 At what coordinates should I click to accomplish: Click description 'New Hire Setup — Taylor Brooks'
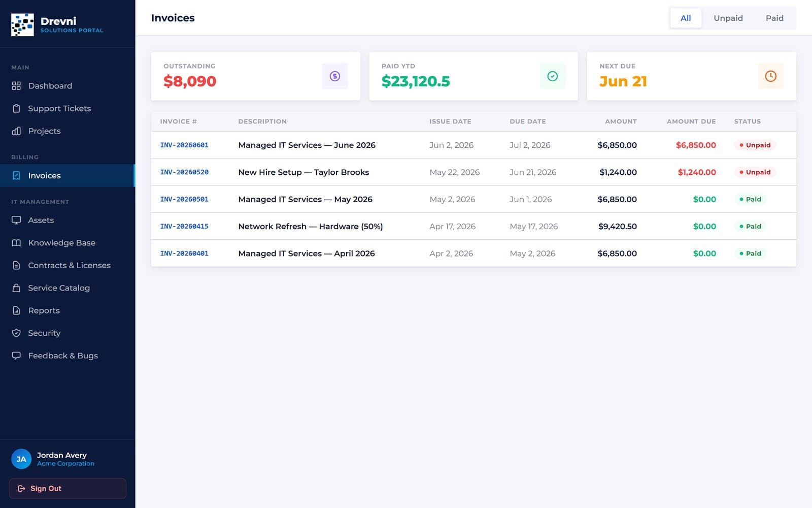303,172
